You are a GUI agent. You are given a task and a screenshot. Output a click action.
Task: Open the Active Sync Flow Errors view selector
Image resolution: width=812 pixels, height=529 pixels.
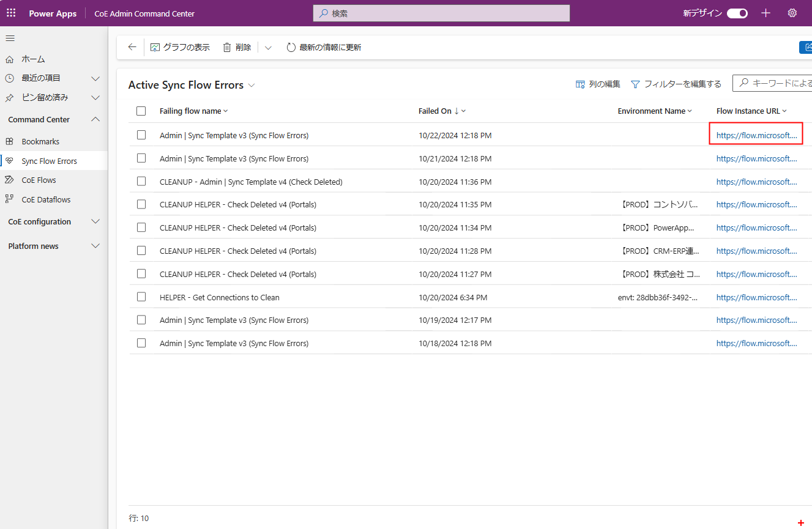click(x=192, y=85)
